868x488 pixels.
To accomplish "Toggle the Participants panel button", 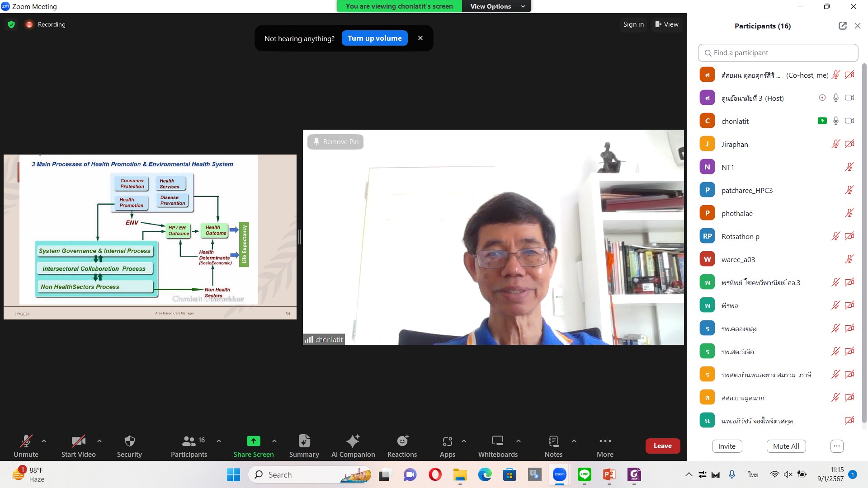I will click(189, 446).
